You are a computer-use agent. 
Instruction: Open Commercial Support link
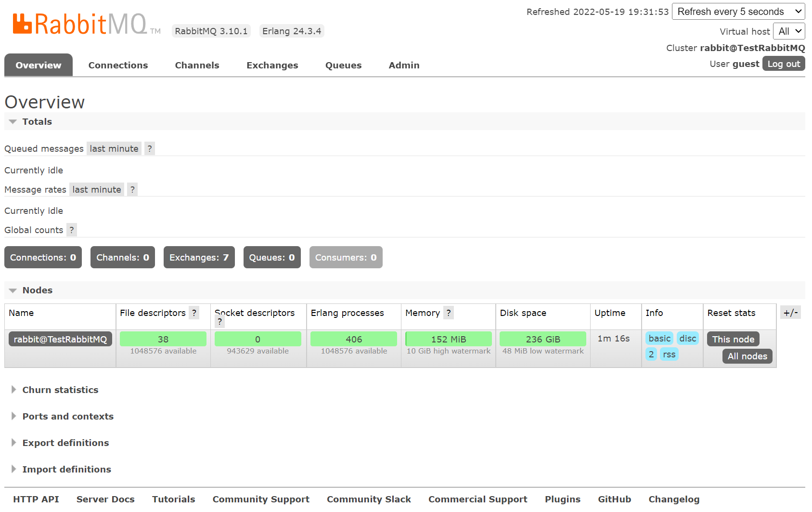[478, 499]
